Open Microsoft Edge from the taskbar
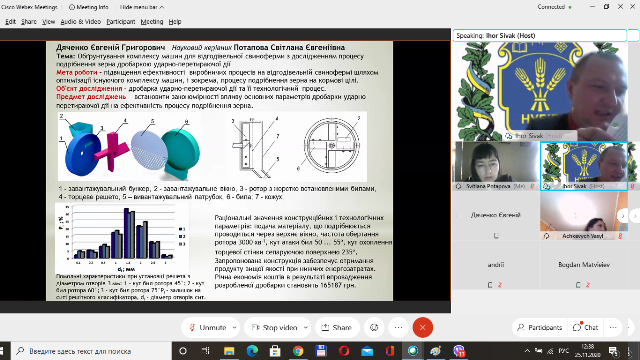Viewport: 640px width, 360px height. [x=252, y=351]
